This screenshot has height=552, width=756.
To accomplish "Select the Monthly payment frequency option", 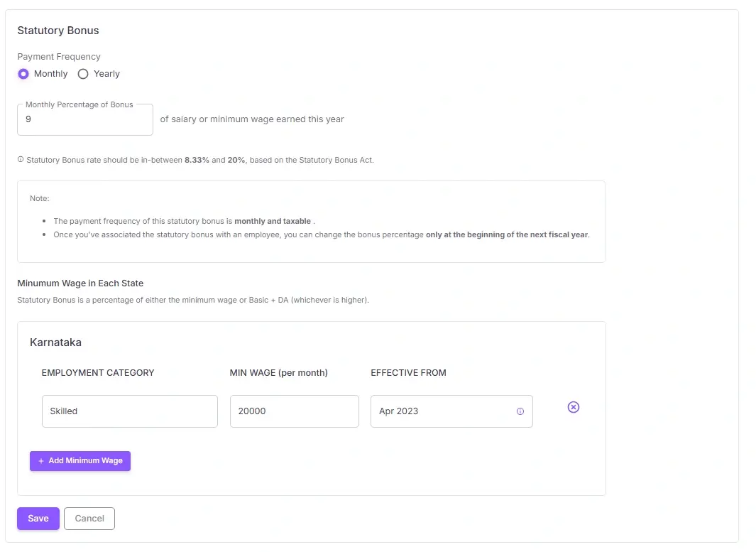I will [23, 74].
